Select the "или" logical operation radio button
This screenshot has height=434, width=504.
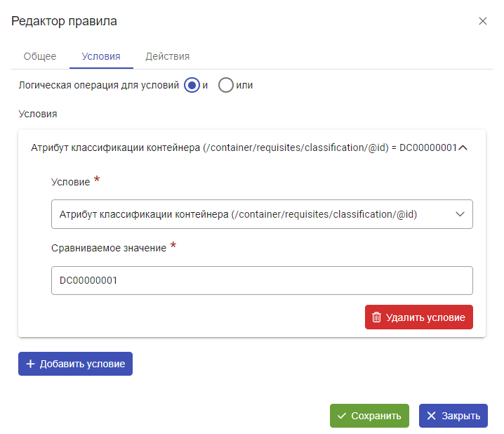pyautogui.click(x=225, y=85)
